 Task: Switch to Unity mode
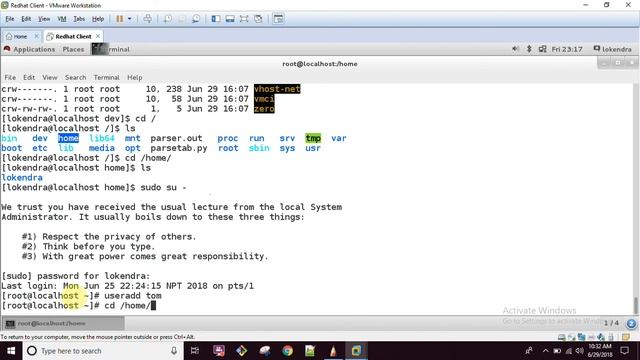coord(258,19)
